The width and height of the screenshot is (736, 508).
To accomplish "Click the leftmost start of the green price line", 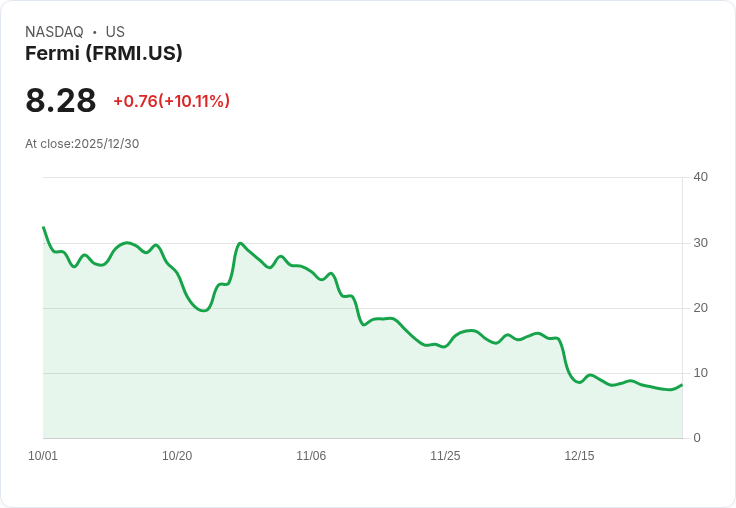I will [44, 228].
